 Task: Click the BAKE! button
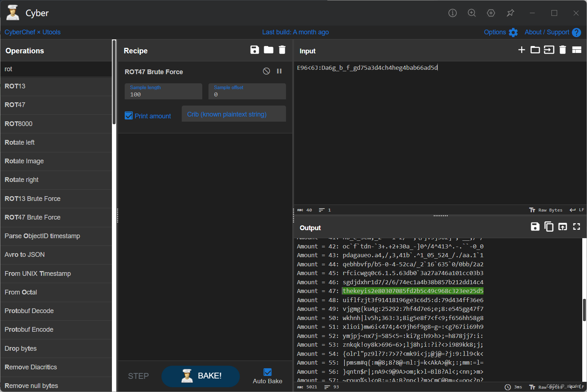point(200,376)
